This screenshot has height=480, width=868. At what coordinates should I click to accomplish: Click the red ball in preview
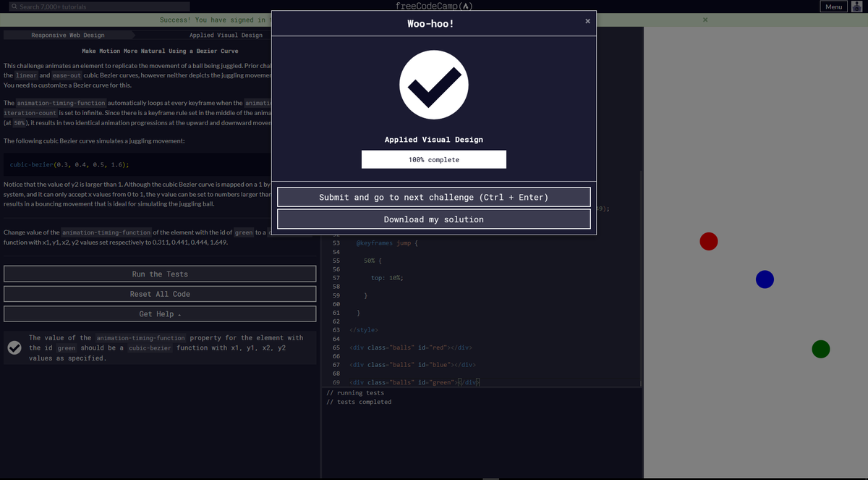709,242
